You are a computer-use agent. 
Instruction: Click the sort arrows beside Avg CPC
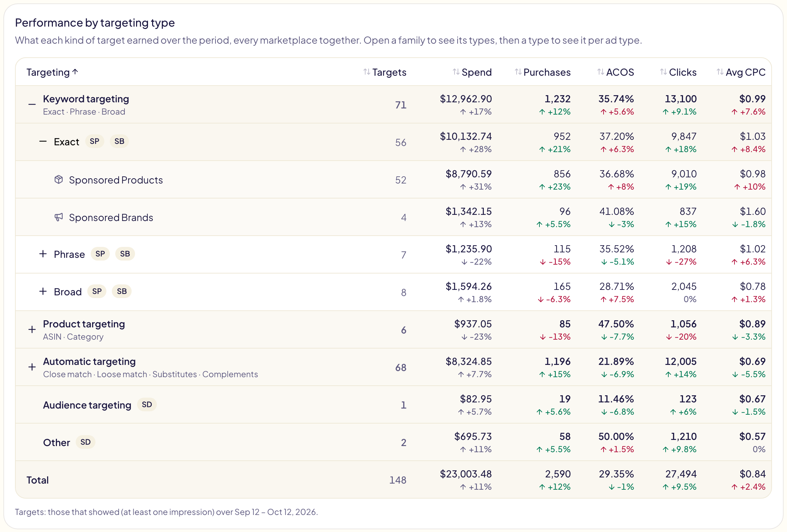tap(720, 72)
